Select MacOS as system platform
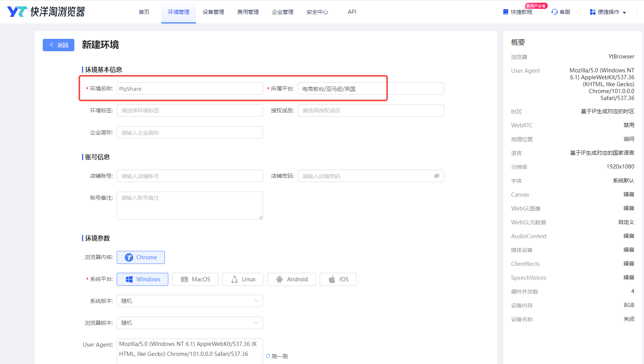The image size is (644, 364). tap(195, 279)
